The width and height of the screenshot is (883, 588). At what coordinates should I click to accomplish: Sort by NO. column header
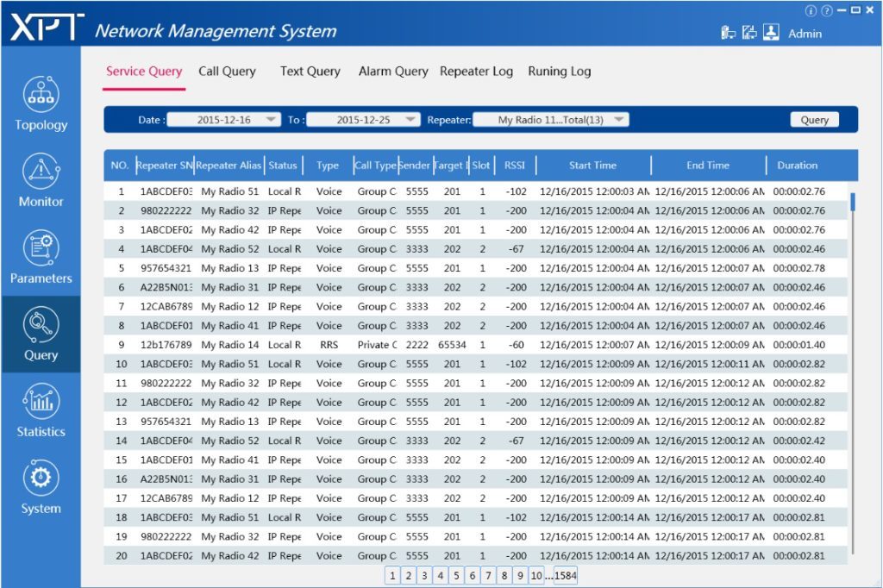point(119,166)
